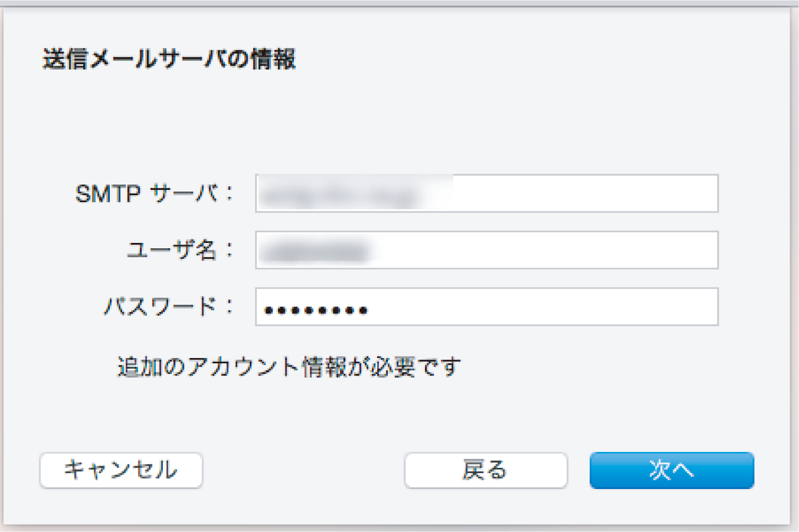Click the キャンセル button
The height and width of the screenshot is (532, 799).
coord(121,470)
